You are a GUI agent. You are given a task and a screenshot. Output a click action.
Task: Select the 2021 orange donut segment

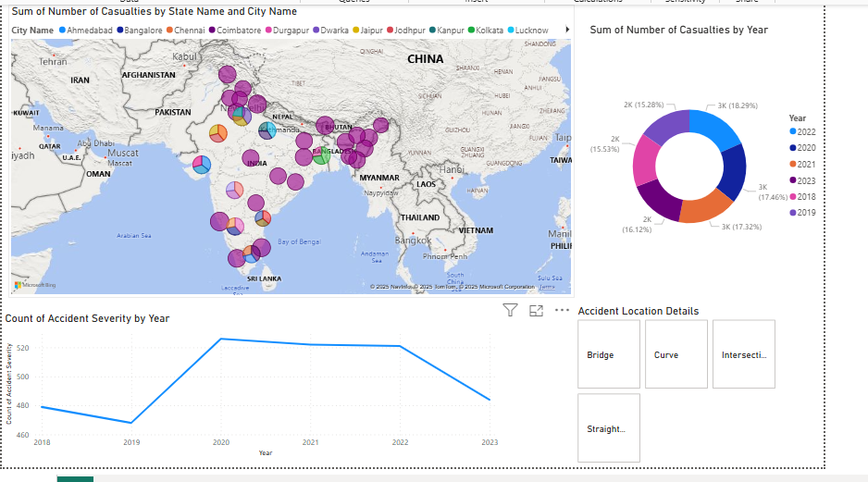[706, 210]
